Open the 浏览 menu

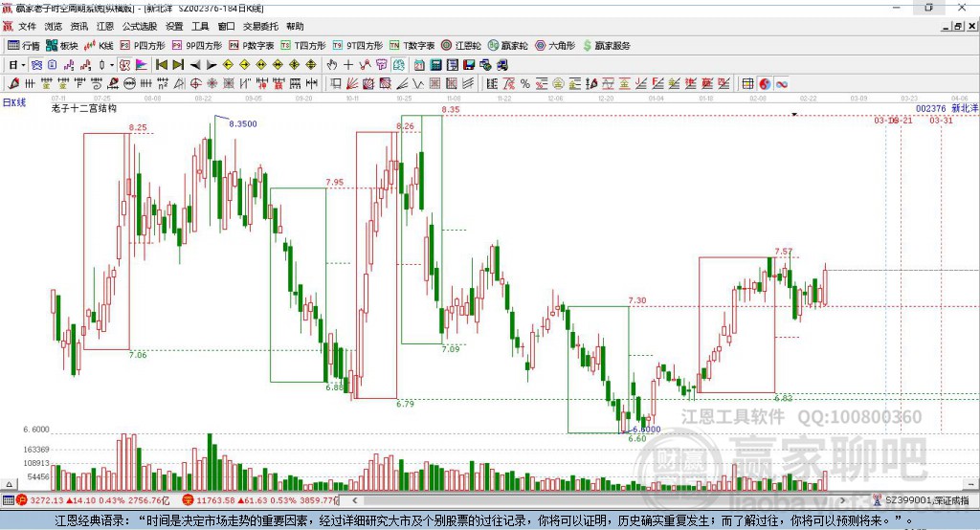[54, 26]
